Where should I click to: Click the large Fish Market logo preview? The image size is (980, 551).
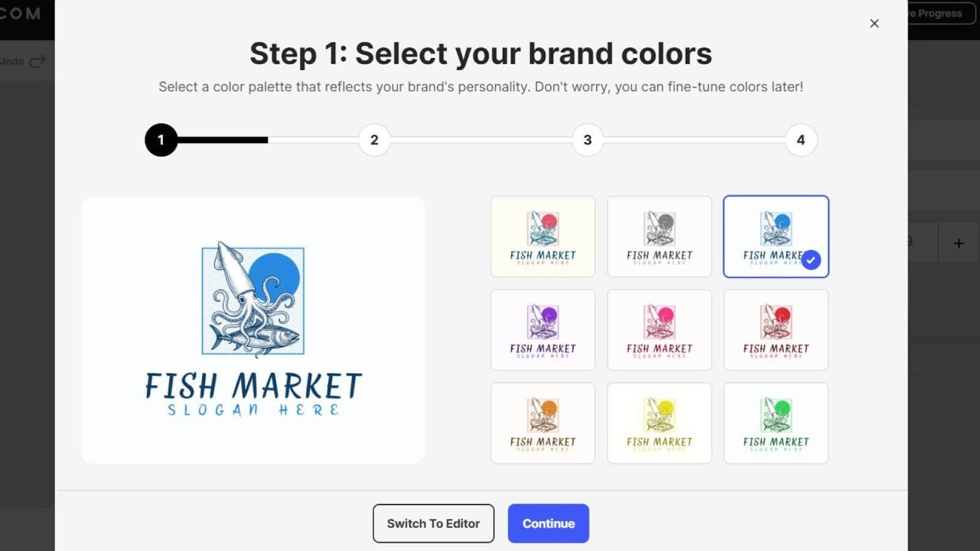coord(252,329)
